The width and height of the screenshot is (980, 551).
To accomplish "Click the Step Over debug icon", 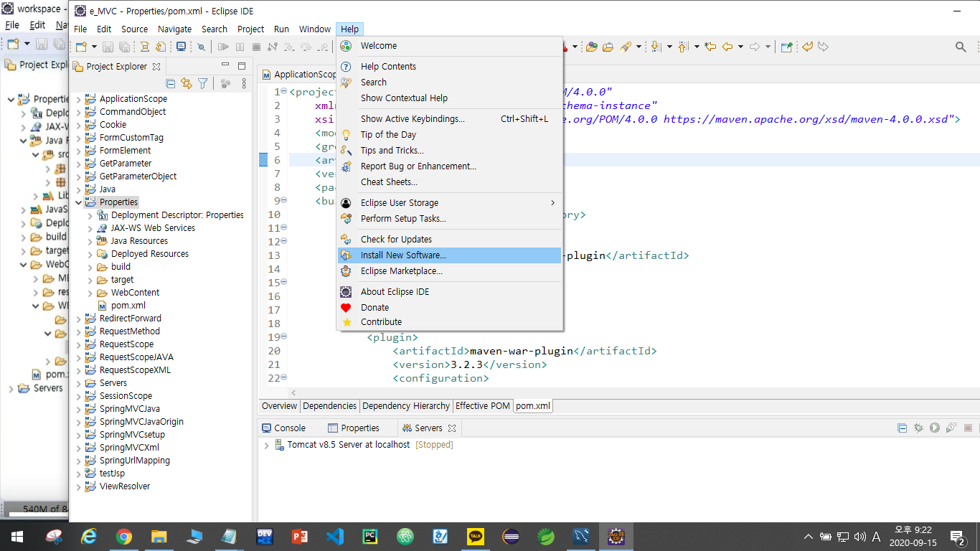I will pos(306,47).
